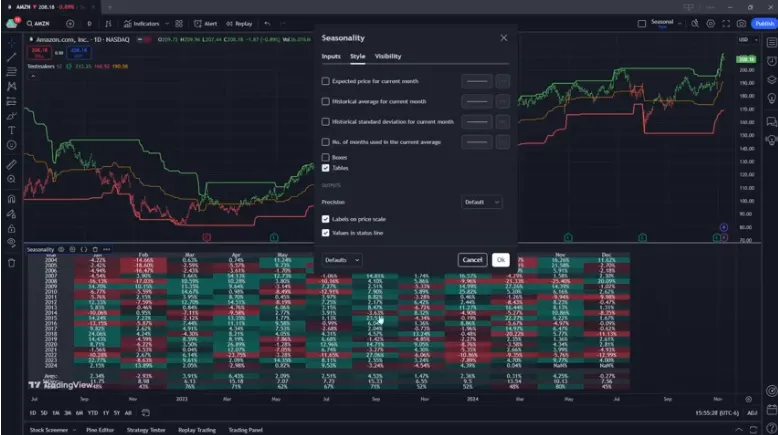Viewport: 778px width, 435px height.
Task: Change the D timeframe interval
Action: point(89,23)
